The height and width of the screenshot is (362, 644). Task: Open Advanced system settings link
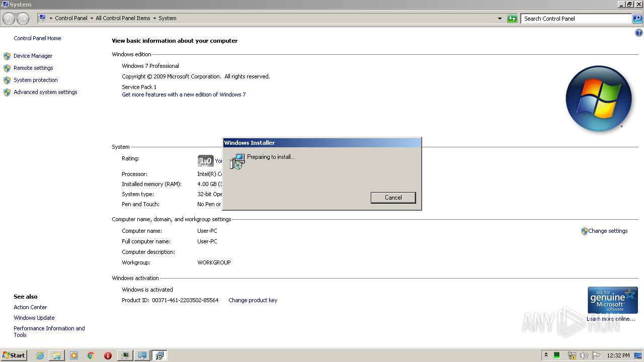45,92
